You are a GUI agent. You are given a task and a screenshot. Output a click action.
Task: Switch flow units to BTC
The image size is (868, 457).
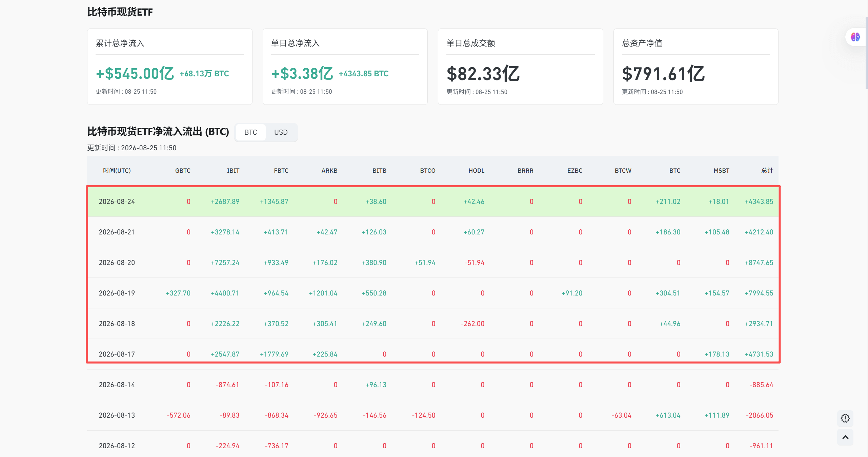pos(250,132)
